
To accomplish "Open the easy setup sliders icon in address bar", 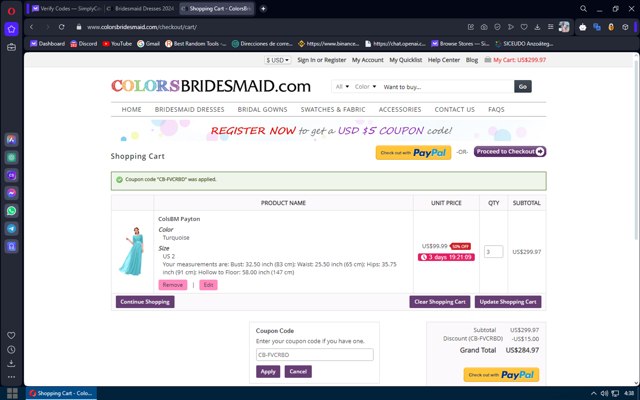I will [x=551, y=27].
